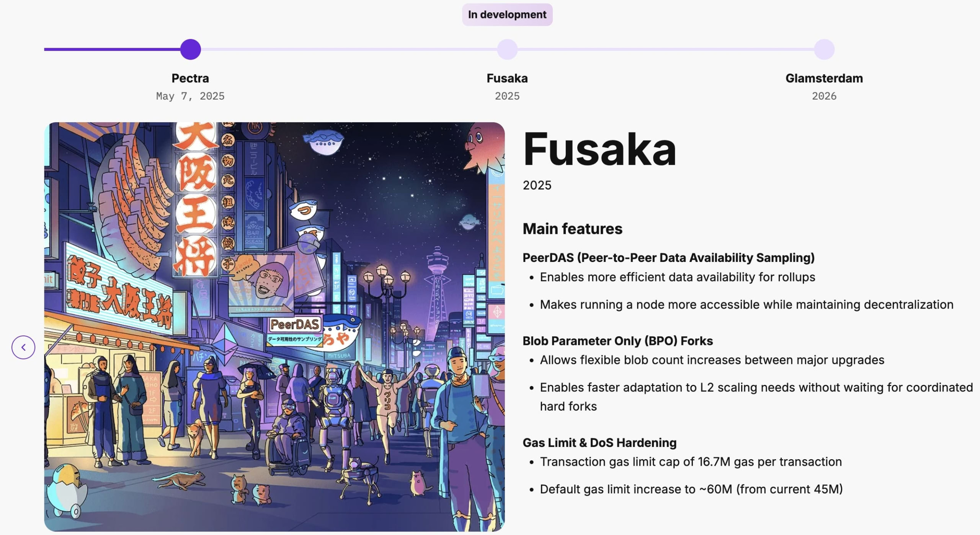This screenshot has height=535, width=980.
Task: Click Blob Parameter Only (BPO) Forks heading
Action: tap(617, 341)
